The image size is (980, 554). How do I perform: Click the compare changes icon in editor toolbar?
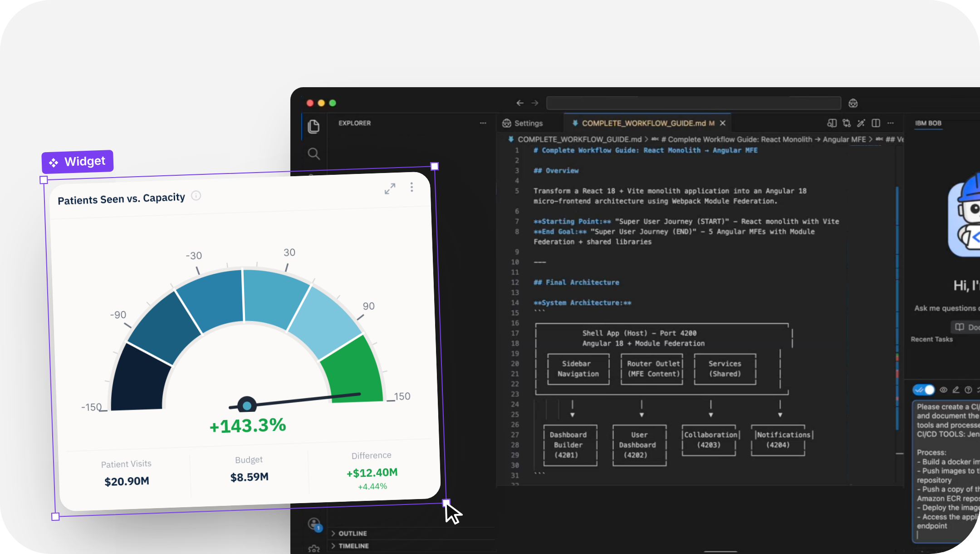pyautogui.click(x=847, y=123)
